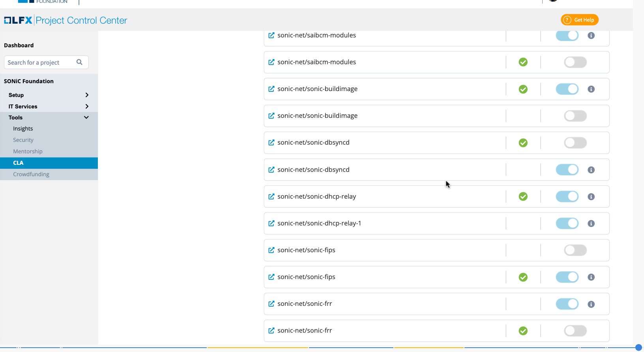Open external link of checkmarked sonic-dbsyncd row

[271, 143]
